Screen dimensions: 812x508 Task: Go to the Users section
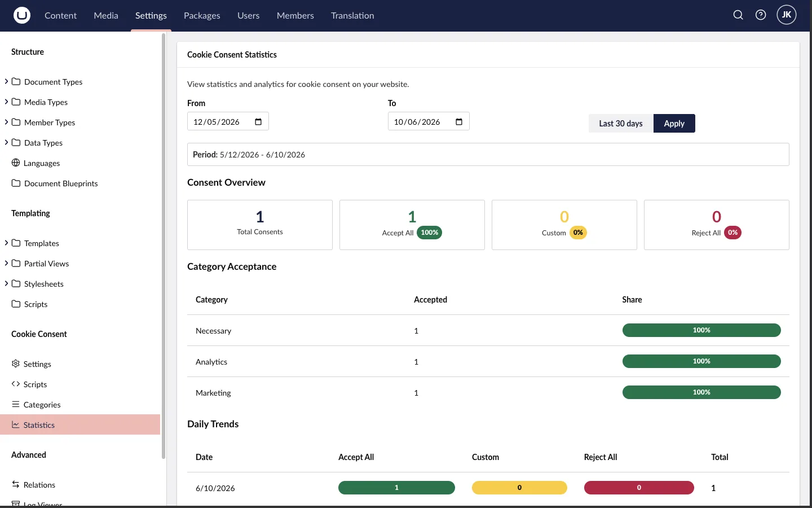click(x=248, y=16)
